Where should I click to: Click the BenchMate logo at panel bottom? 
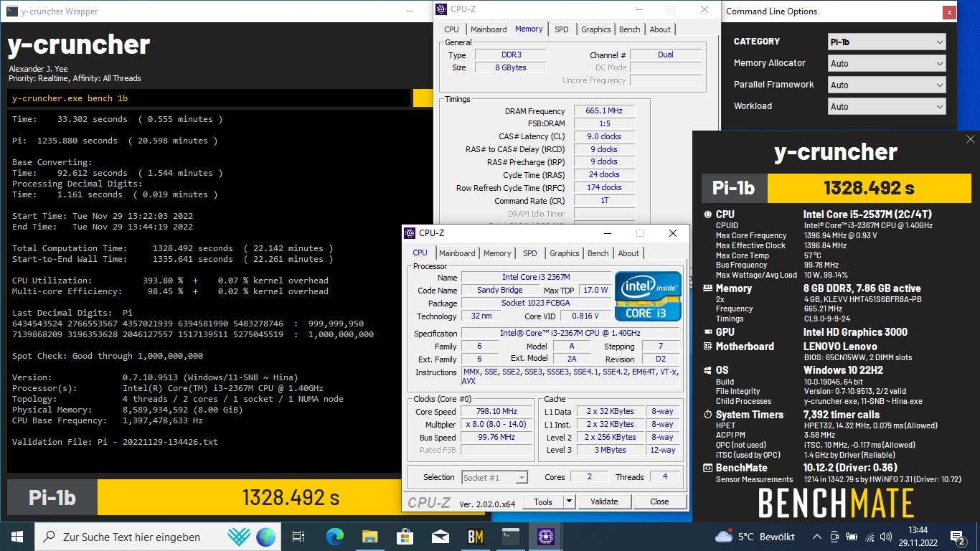click(836, 503)
